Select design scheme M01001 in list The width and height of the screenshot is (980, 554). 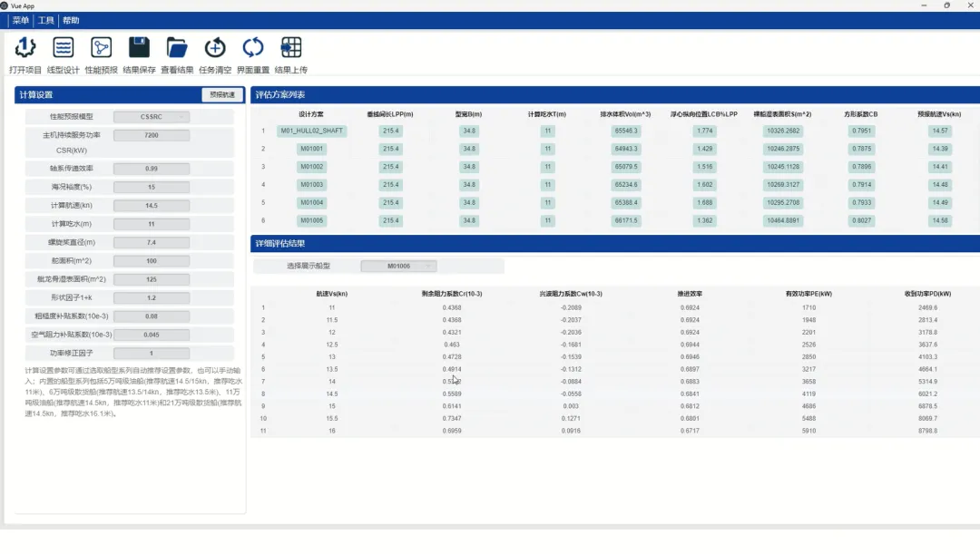[x=311, y=149]
